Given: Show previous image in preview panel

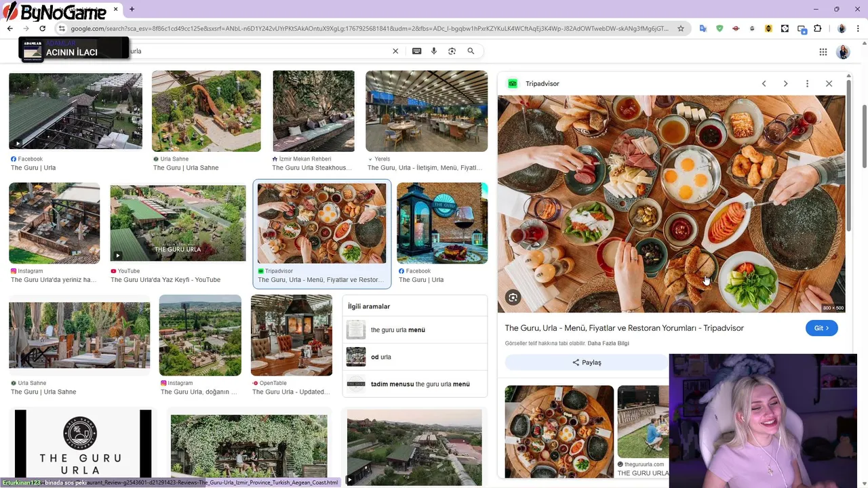Looking at the screenshot, I should [x=764, y=83].
